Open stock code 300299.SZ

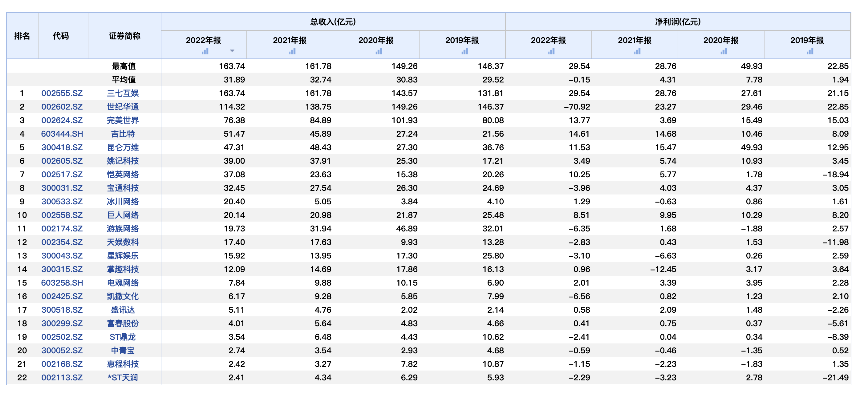point(62,323)
